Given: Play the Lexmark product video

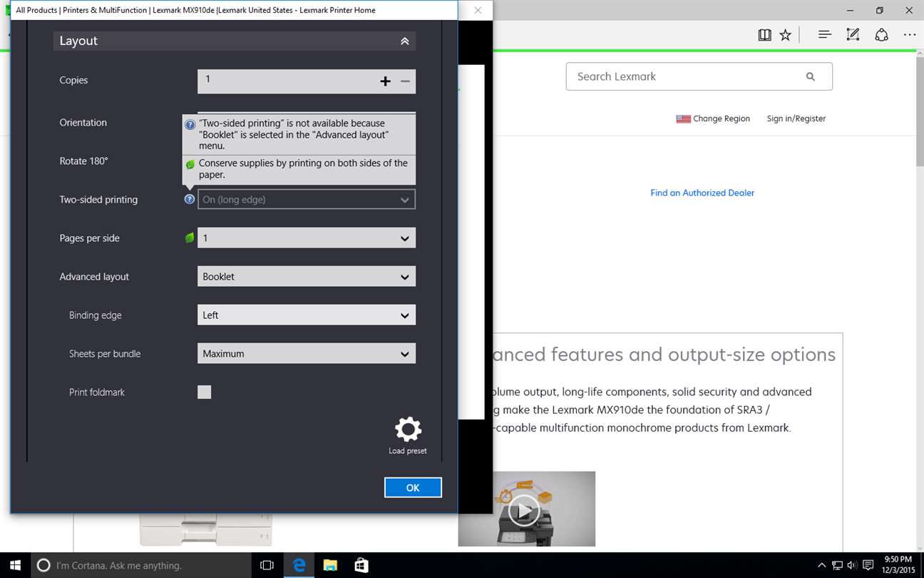Looking at the screenshot, I should [524, 511].
